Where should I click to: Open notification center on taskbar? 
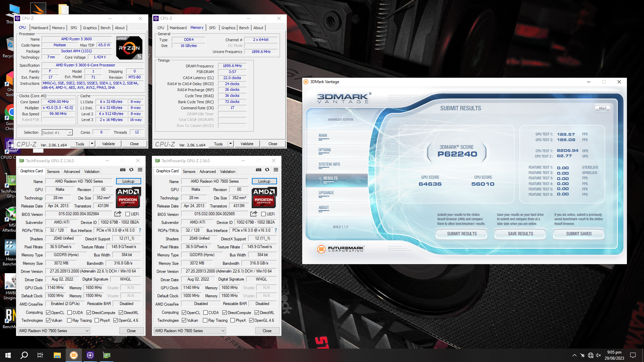633,355
